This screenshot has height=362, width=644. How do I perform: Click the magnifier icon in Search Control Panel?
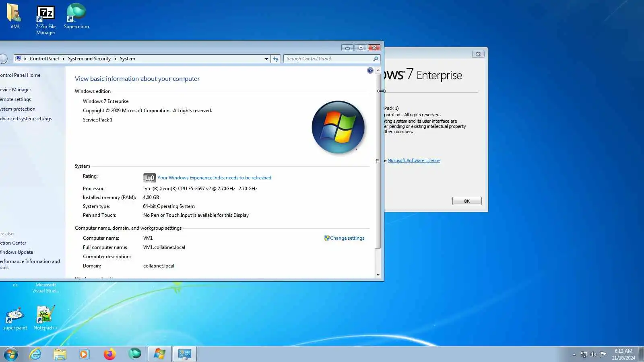(376, 59)
